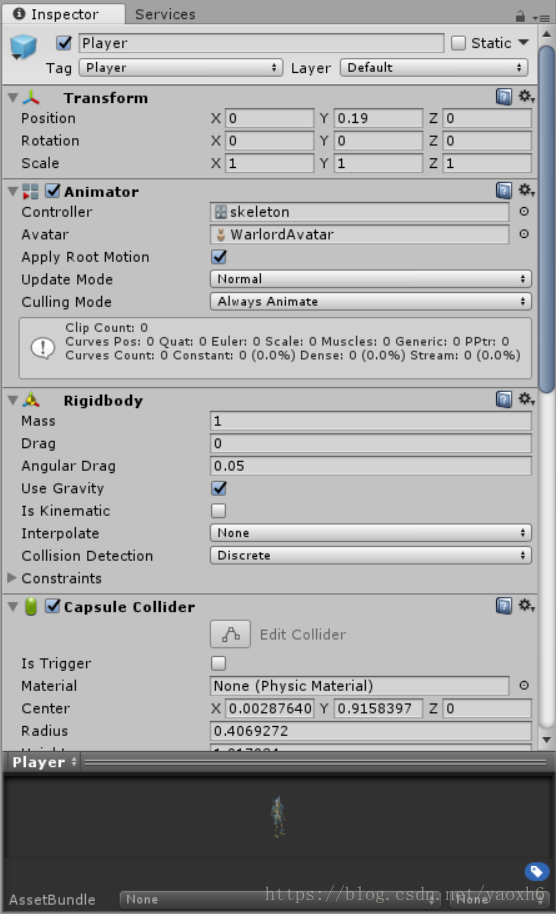The image size is (556, 914).
Task: Open Capsule Collider help icon
Action: click(x=504, y=606)
